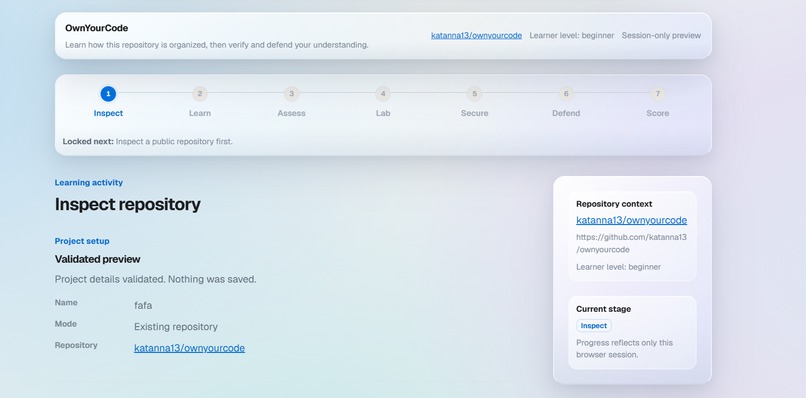Viewport: 806px width, 398px height.
Task: Click the step 6 Defend circle
Action: (x=566, y=94)
